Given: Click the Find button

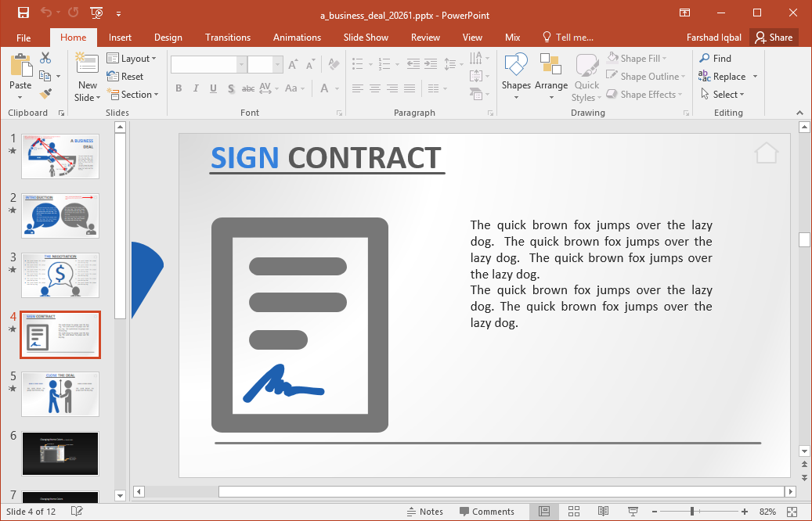Looking at the screenshot, I should tap(716, 58).
